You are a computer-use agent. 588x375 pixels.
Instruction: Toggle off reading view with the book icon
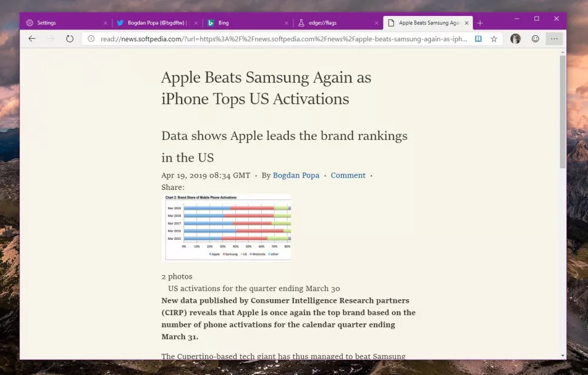[478, 38]
